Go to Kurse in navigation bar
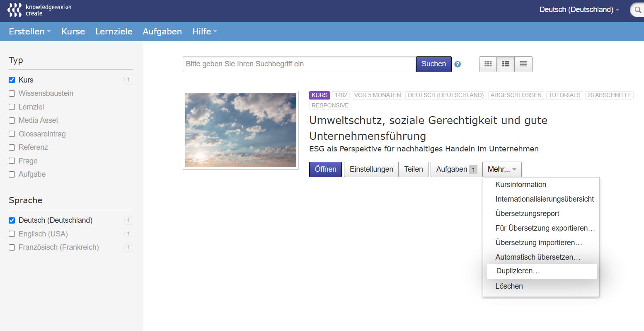This screenshot has height=331, width=644. [73, 32]
